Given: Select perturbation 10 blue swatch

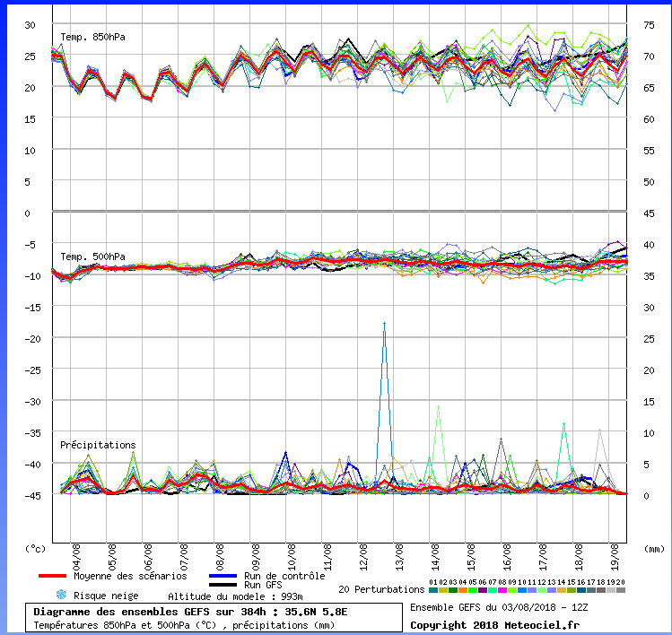Looking at the screenshot, I should tap(522, 590).
